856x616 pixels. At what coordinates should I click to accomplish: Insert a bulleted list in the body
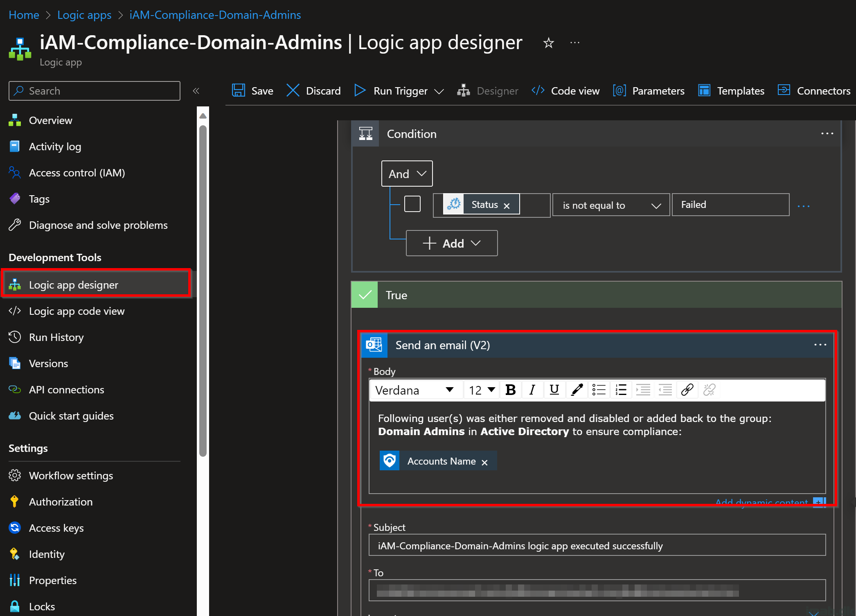click(599, 390)
